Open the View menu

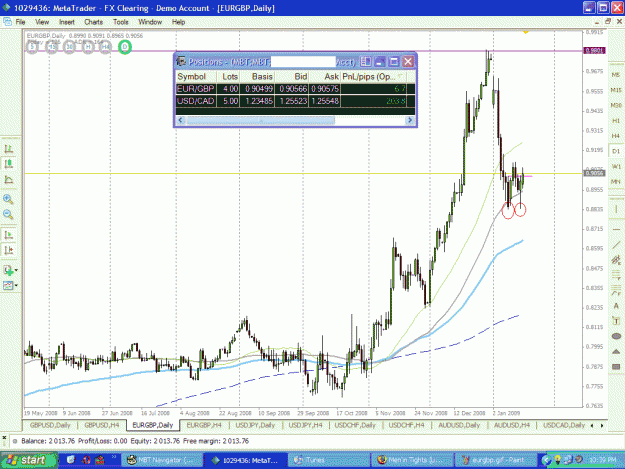42,22
